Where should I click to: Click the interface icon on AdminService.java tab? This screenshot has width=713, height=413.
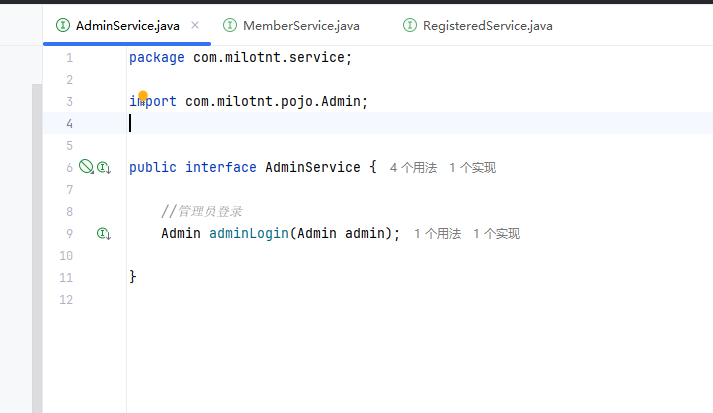(x=63, y=25)
